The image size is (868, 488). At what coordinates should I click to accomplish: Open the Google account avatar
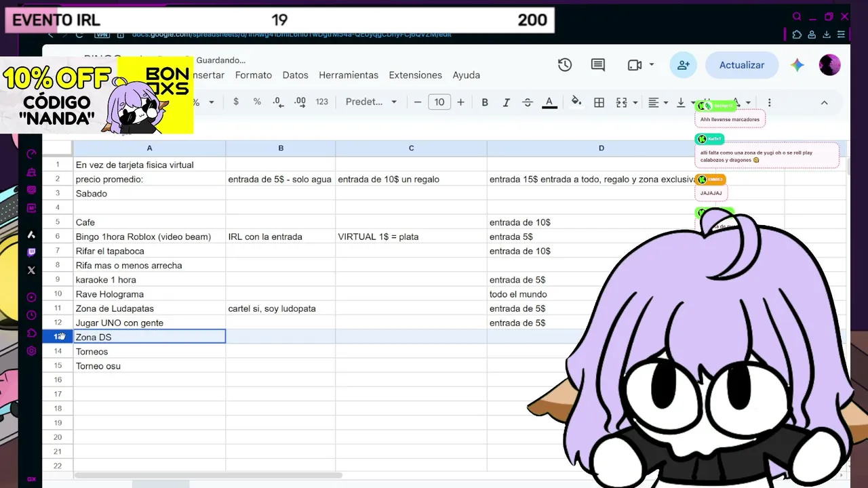[830, 65]
